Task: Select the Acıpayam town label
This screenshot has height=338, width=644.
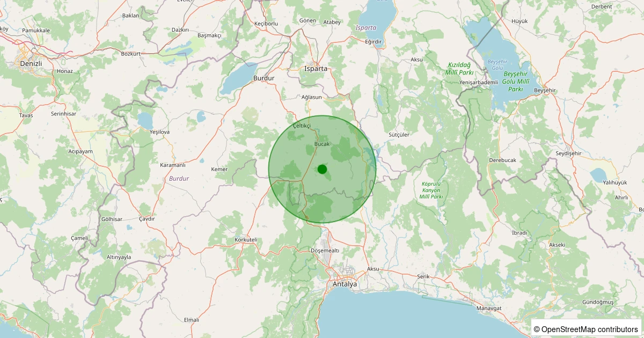Action: (x=80, y=151)
